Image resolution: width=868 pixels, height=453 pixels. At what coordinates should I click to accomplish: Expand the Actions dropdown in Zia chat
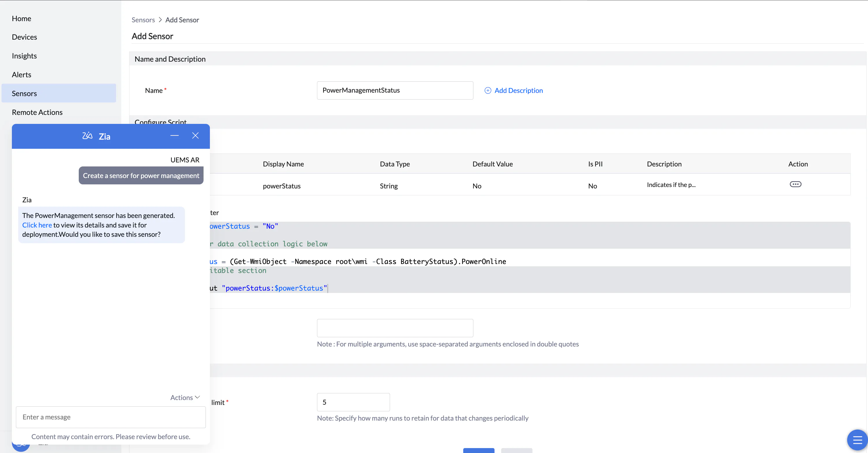(185, 397)
